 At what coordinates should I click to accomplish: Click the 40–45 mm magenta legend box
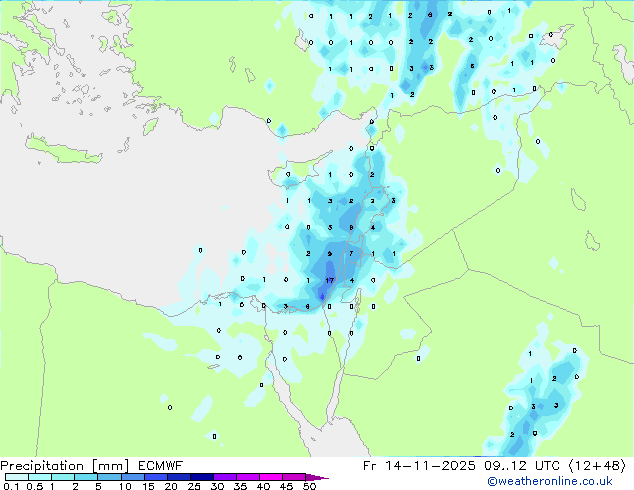coord(271,477)
